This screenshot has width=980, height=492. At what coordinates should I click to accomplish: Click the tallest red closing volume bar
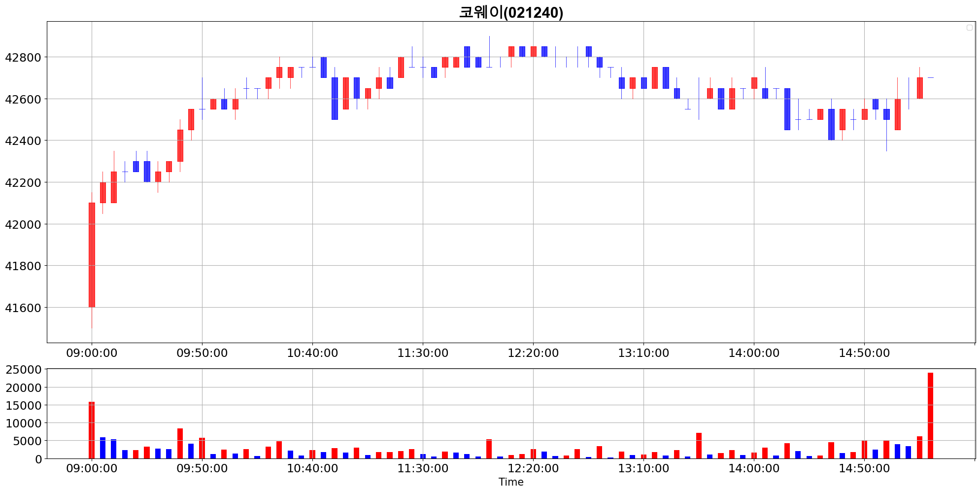[930, 416]
